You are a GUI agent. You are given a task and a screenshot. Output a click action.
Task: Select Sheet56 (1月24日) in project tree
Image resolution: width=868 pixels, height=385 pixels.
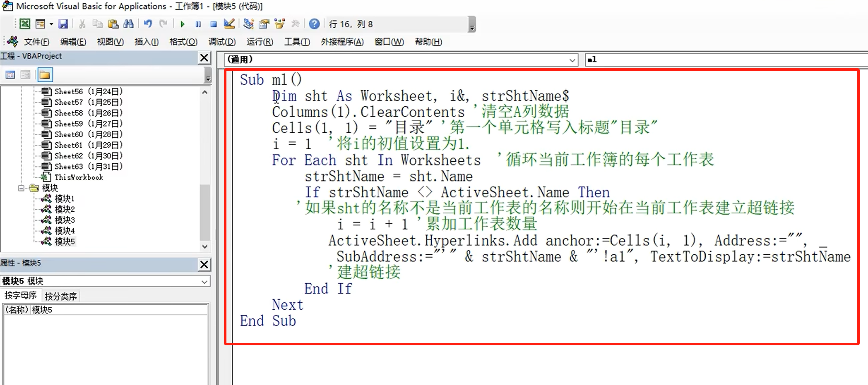click(88, 91)
